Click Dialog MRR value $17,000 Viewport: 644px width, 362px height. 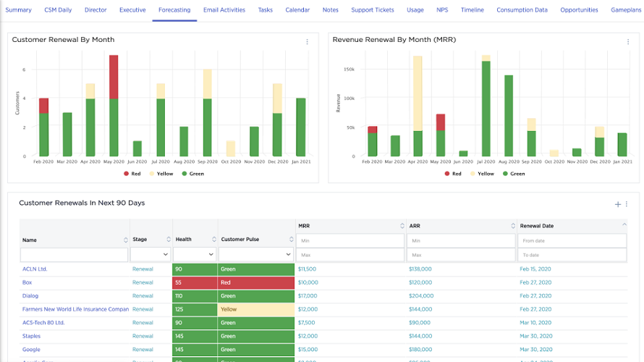coord(308,296)
